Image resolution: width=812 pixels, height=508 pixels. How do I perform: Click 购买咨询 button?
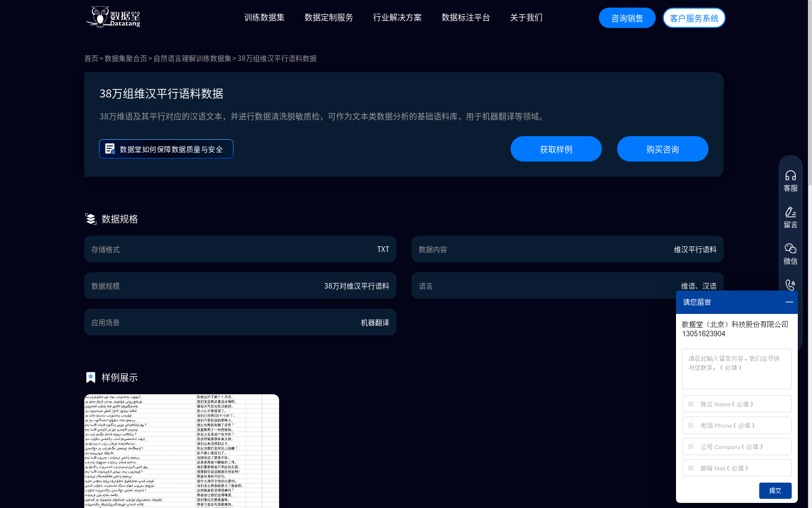(663, 149)
